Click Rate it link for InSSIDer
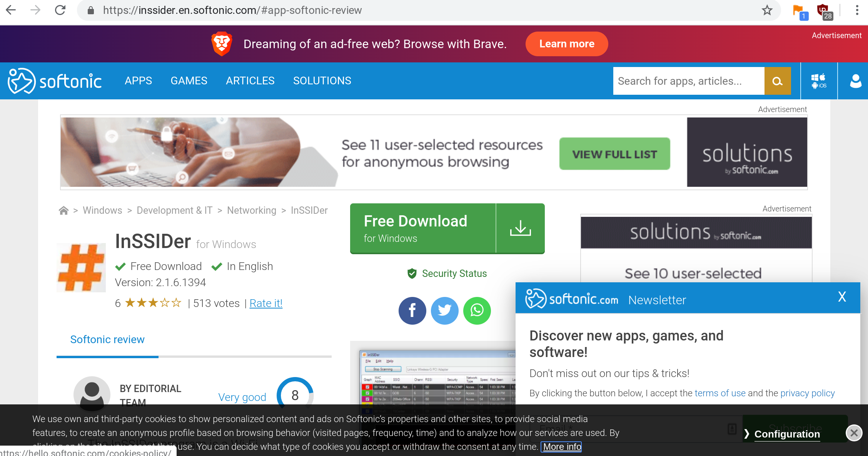 coord(266,303)
